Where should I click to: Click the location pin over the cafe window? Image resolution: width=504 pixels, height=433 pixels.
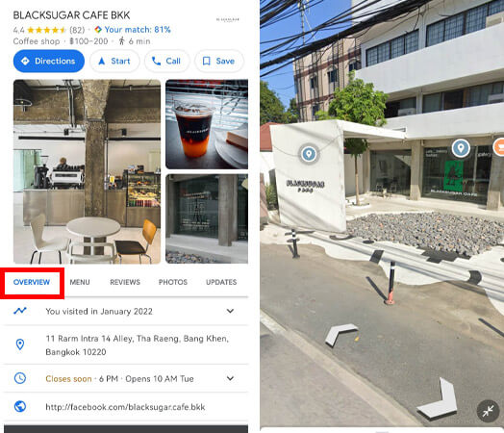pyautogui.click(x=461, y=148)
